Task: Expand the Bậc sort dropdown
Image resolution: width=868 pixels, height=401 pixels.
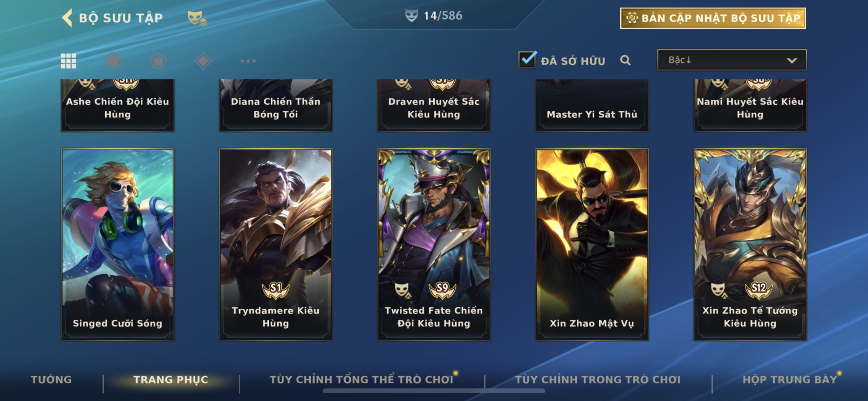Action: [x=732, y=60]
